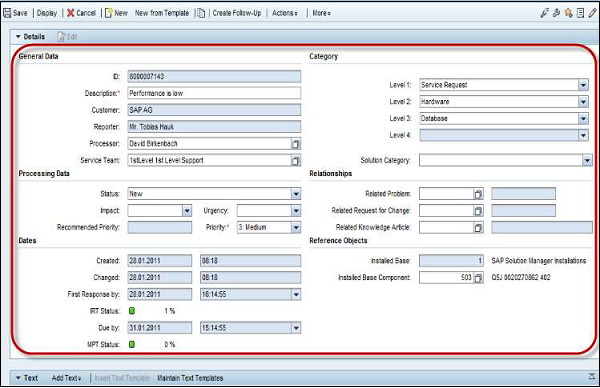
Task: Open value help icon for Related Problem
Action: click(478, 194)
